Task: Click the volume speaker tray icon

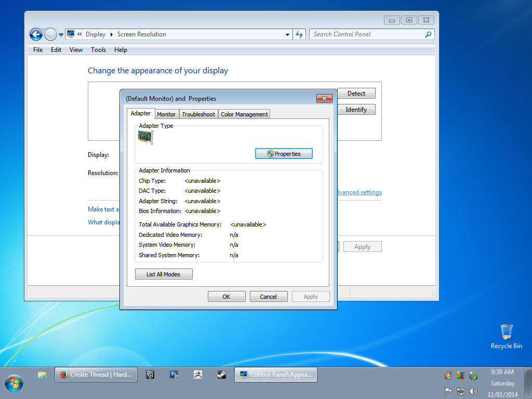Action: click(473, 391)
